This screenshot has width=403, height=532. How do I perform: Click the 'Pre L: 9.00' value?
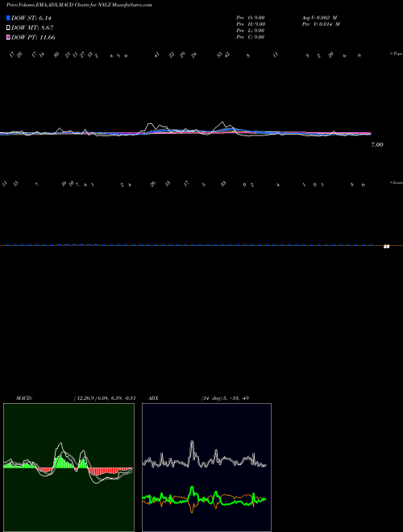(251, 31)
